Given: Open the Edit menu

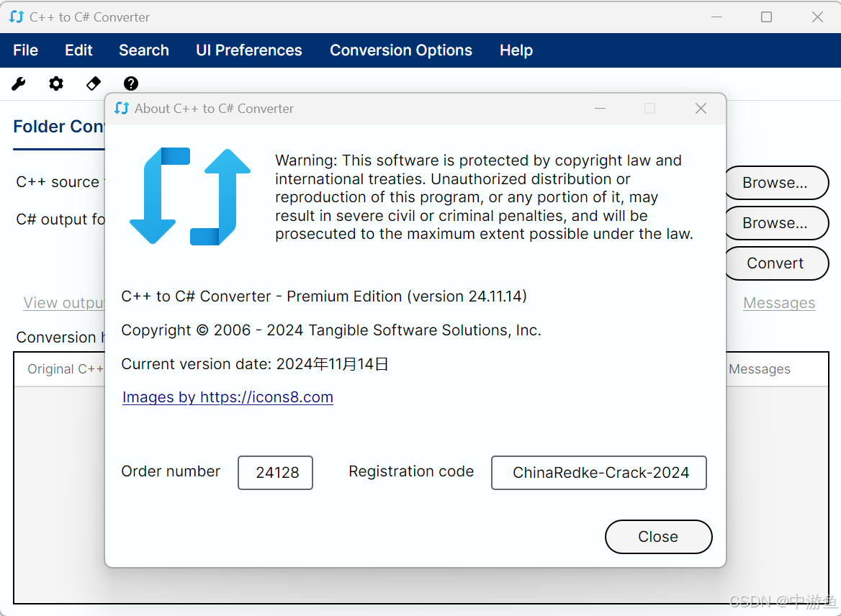Looking at the screenshot, I should pyautogui.click(x=79, y=50).
